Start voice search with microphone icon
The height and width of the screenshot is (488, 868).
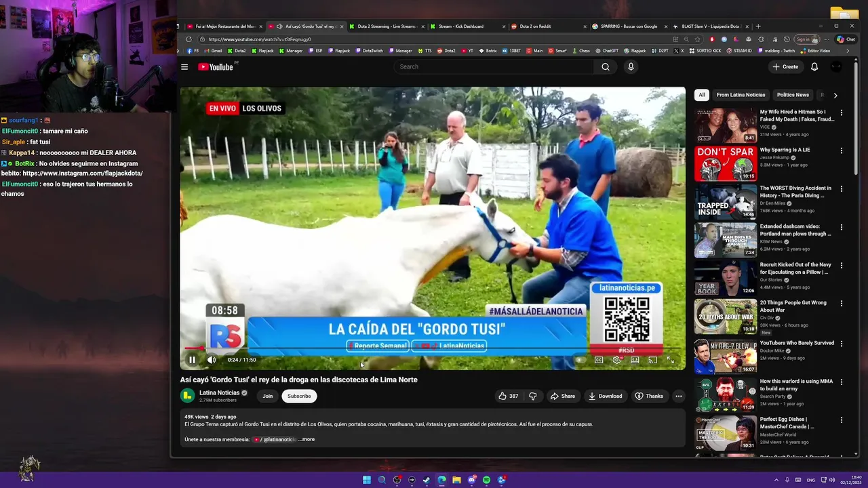[631, 66]
